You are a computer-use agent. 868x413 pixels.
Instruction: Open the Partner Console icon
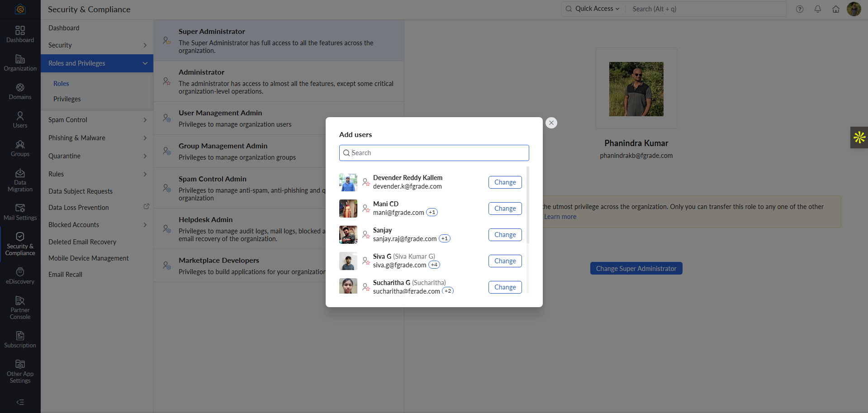(20, 308)
